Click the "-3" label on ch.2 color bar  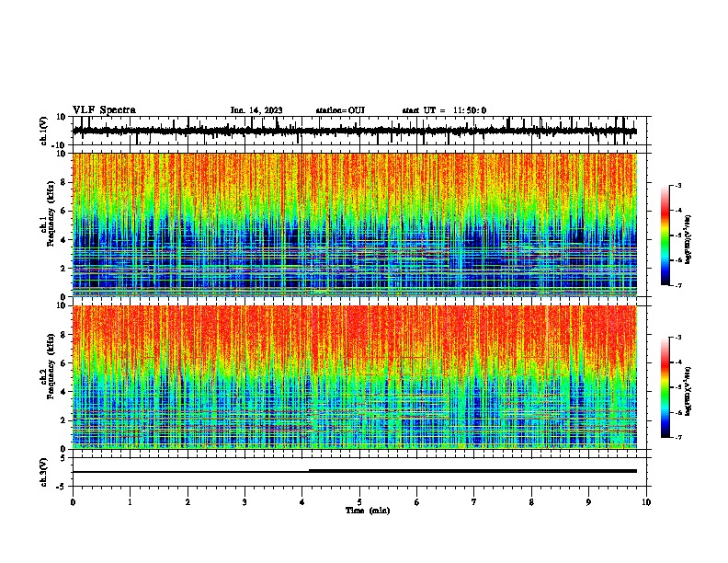tap(678, 338)
